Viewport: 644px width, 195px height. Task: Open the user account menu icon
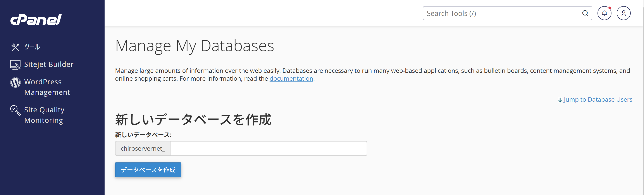click(623, 13)
